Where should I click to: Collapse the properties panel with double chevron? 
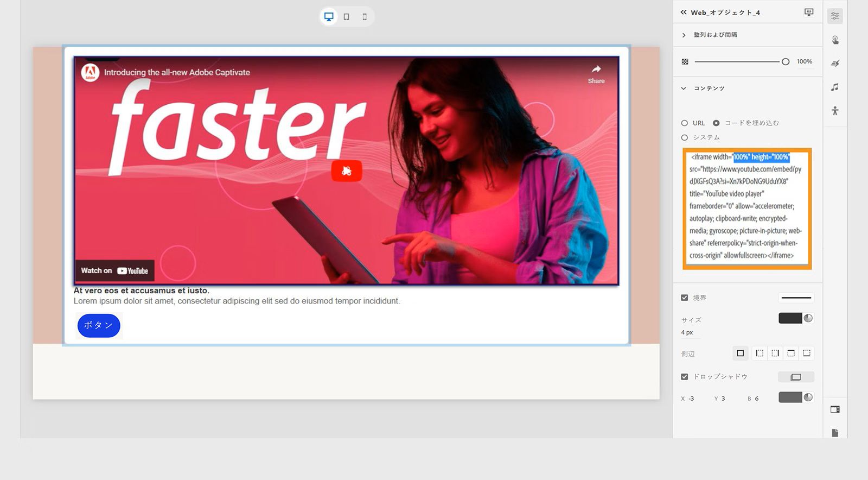click(684, 12)
